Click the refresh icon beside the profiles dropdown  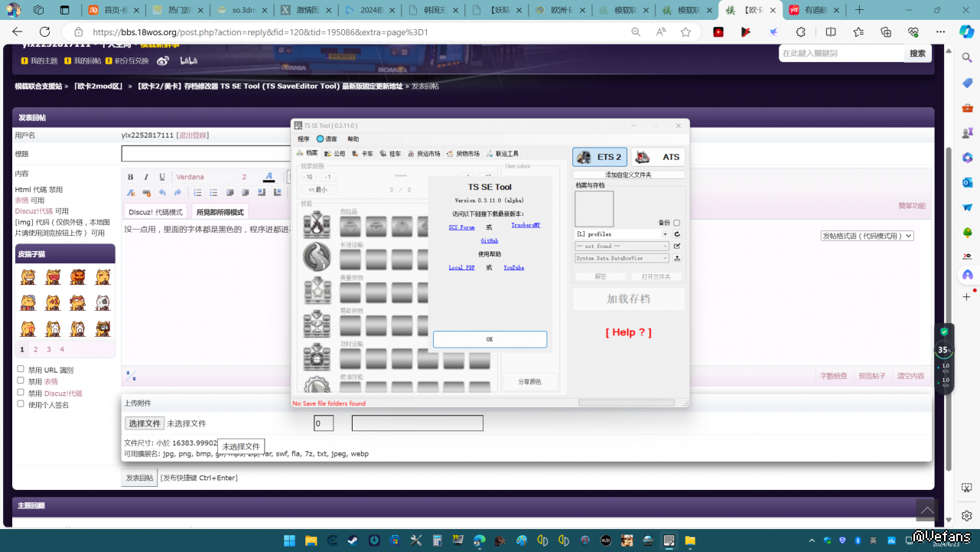click(677, 234)
